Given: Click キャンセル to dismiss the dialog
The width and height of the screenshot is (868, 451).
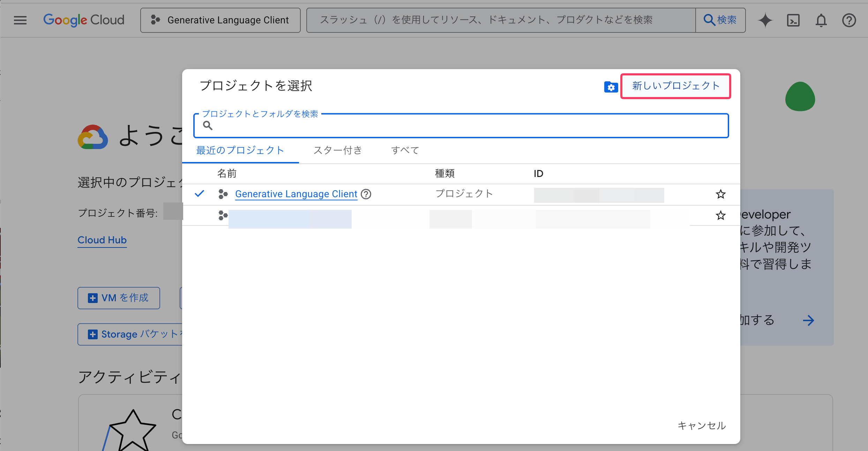Looking at the screenshot, I should (x=702, y=426).
